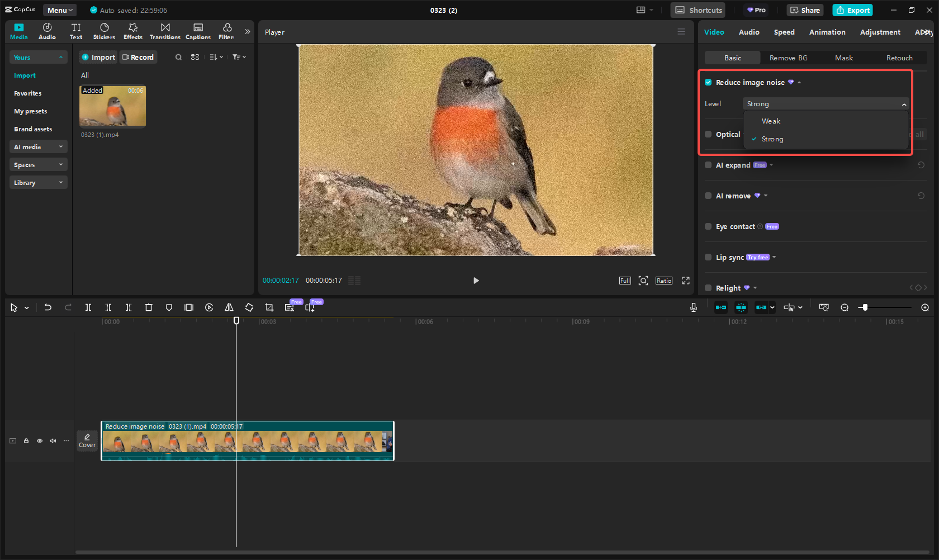Click the Undo arrow in timeline toolbar
The image size is (939, 560).
(x=48, y=307)
